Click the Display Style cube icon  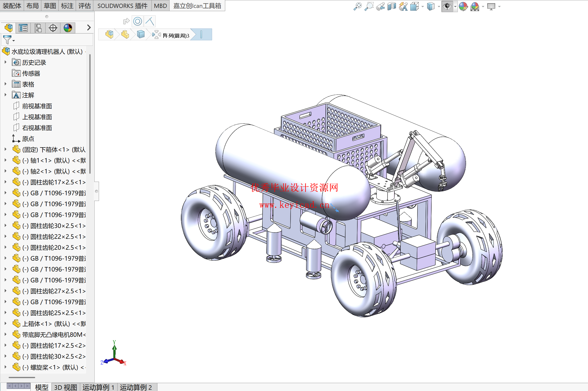[x=431, y=6]
